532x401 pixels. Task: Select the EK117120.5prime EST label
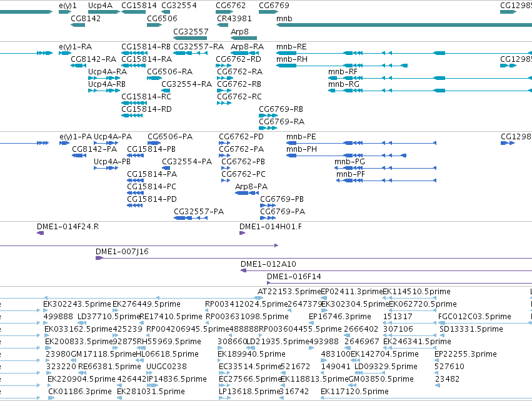(354, 392)
